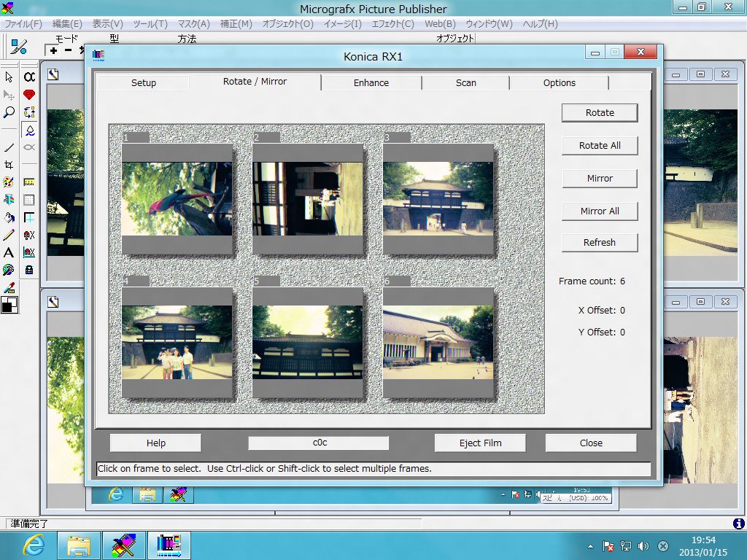747x560 pixels.
Task: Toggle the cyan guidelines corner icon
Action: 29,217
